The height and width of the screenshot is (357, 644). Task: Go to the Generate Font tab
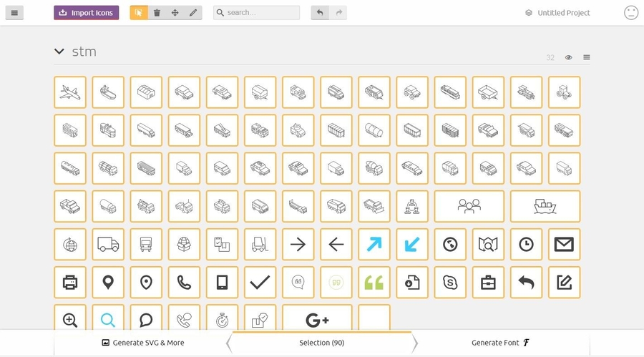point(500,343)
